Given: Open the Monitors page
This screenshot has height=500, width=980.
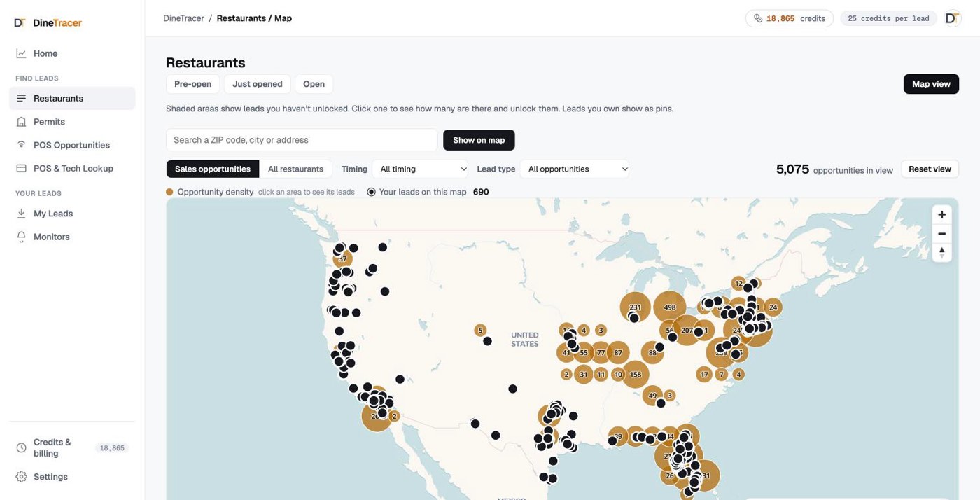Looking at the screenshot, I should tap(72, 237).
